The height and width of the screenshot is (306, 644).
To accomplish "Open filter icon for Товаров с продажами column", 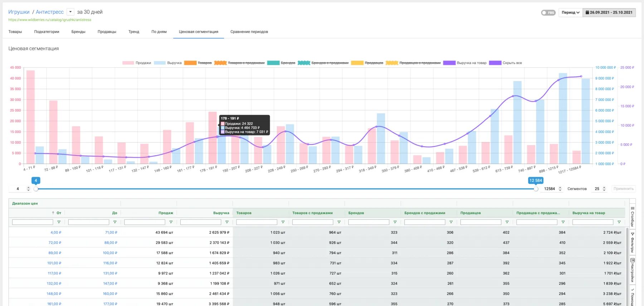I will tap(339, 222).
